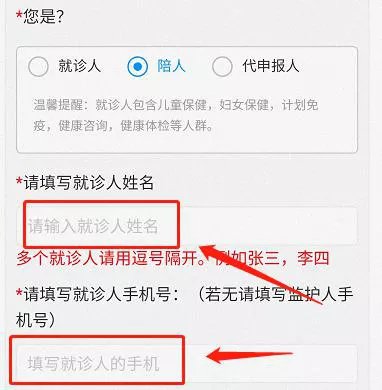Click the red asterisk beside 您是?

(x=19, y=15)
